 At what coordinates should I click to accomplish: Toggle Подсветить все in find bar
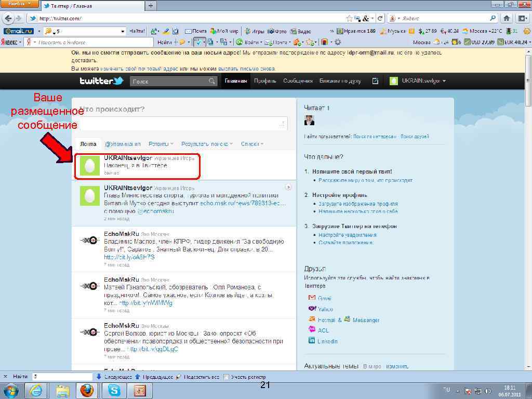point(198,377)
